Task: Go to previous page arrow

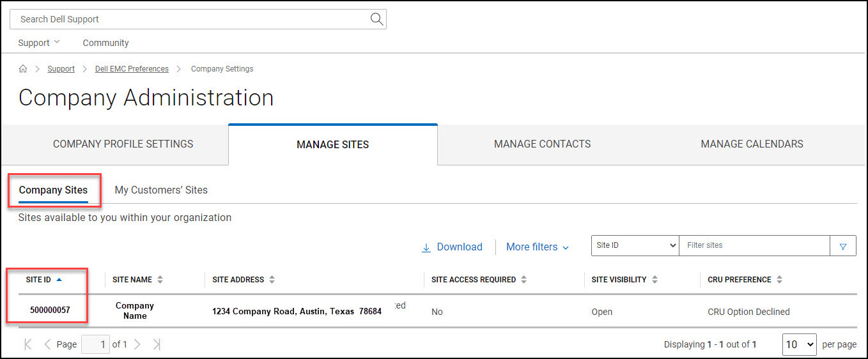Action: point(47,344)
